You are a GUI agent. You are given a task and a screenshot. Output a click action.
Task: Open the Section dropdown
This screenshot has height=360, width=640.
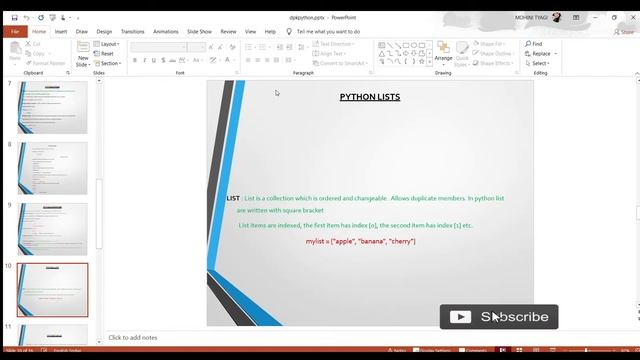pos(108,63)
